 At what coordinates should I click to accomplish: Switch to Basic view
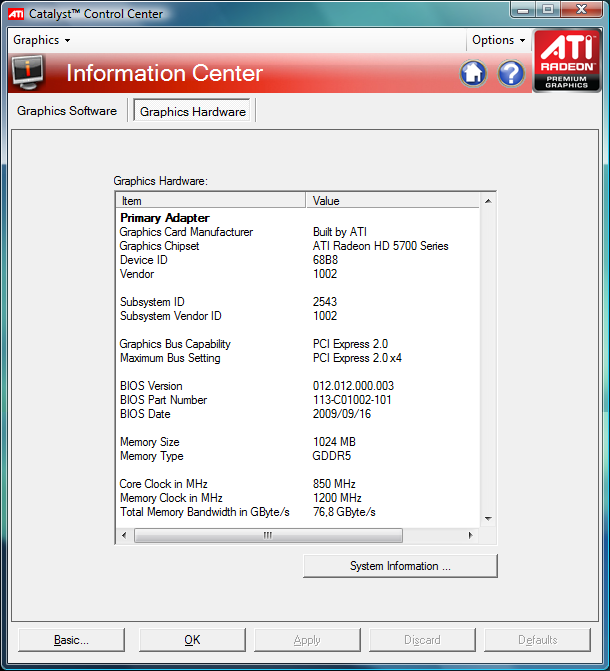tap(71, 640)
